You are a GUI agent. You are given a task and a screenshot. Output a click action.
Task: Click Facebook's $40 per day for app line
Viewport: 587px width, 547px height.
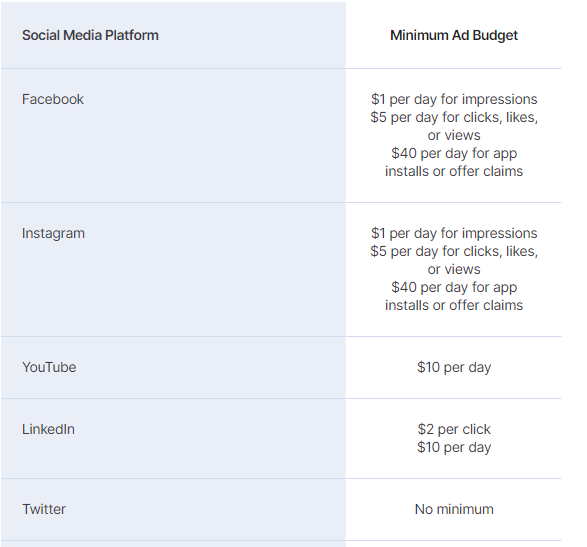click(454, 153)
